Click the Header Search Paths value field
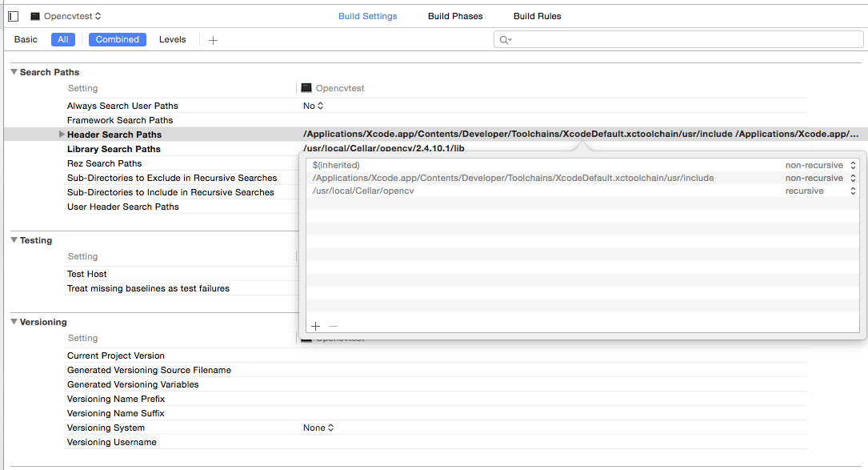 click(x=581, y=135)
